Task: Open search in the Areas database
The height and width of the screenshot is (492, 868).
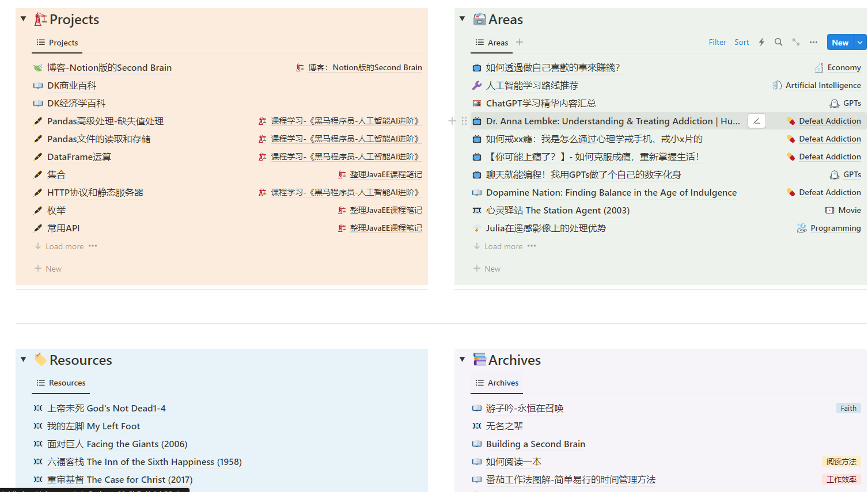Action: tap(778, 42)
